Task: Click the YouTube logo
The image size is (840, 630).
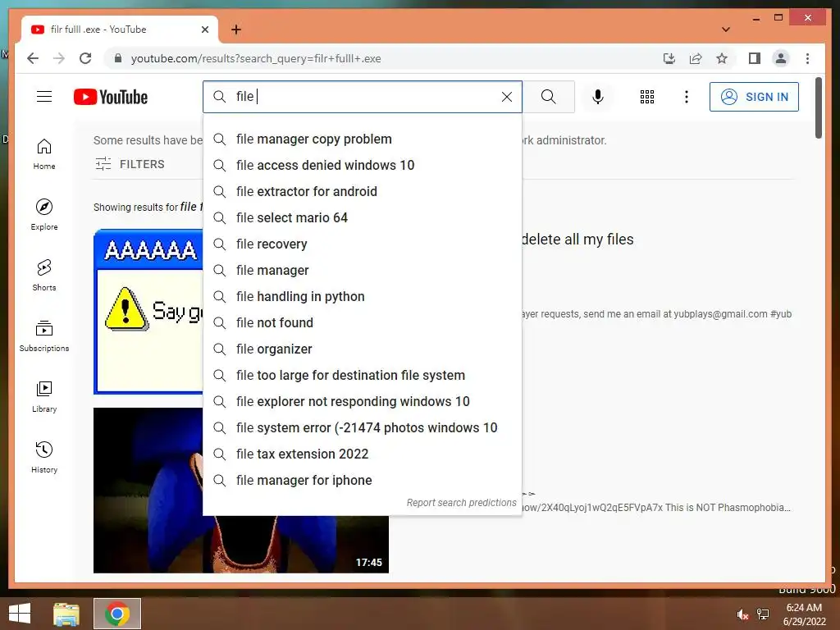Action: [111, 97]
